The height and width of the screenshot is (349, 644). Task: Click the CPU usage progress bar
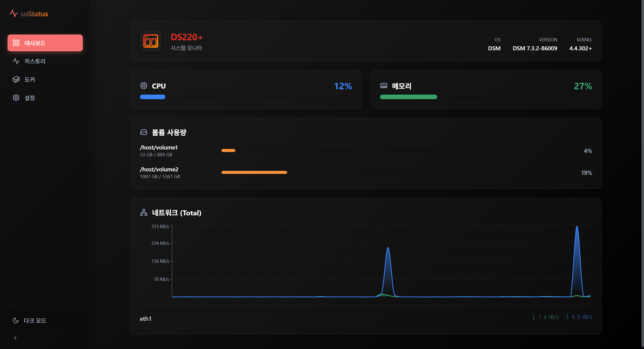[153, 97]
